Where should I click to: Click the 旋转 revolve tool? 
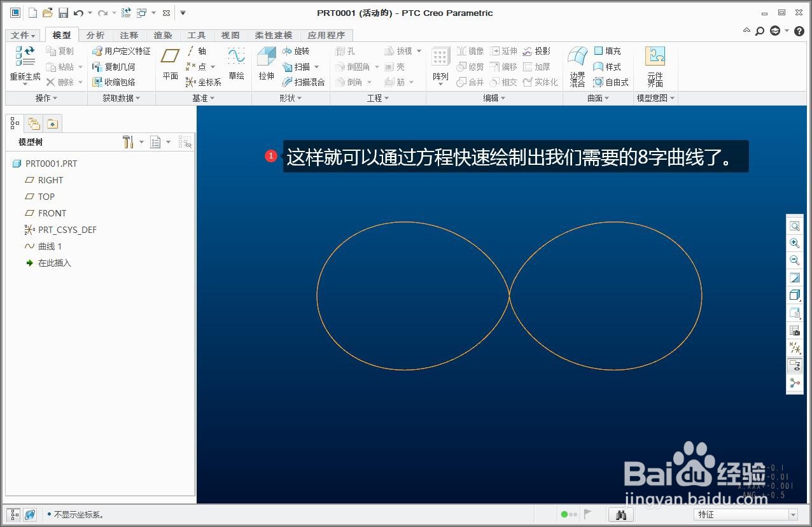point(296,51)
